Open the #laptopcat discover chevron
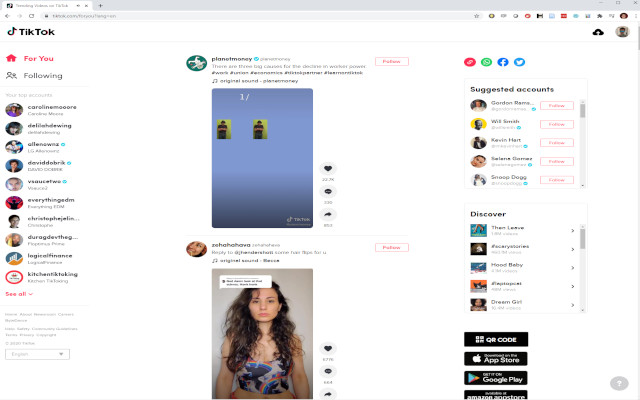This screenshot has width=640, height=400. pyautogui.click(x=573, y=286)
